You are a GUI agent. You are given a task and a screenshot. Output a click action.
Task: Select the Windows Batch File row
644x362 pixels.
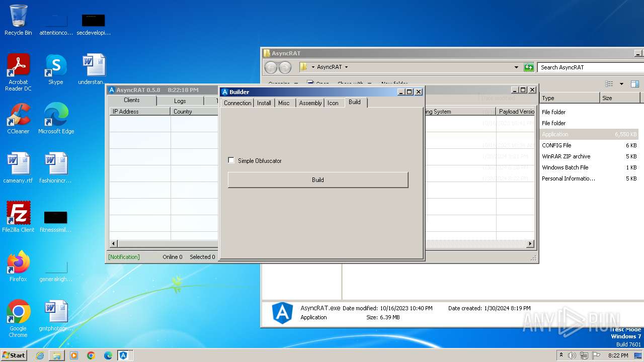pos(589,167)
